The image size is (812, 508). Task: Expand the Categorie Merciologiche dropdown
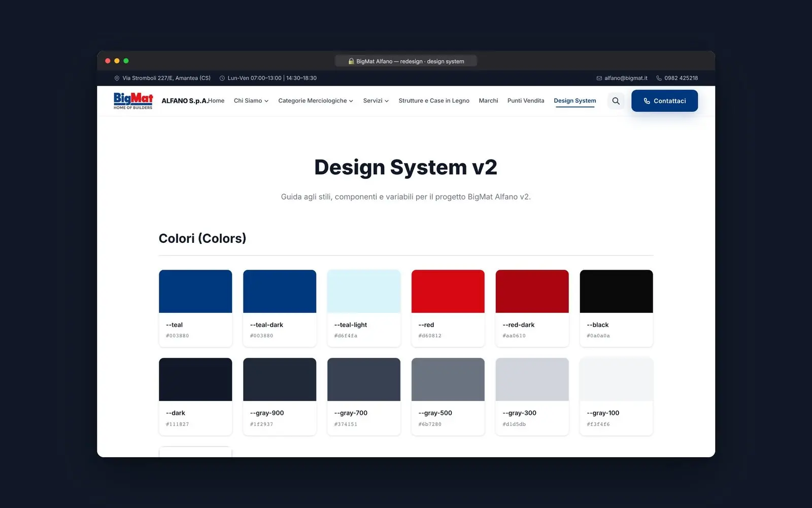click(x=316, y=101)
